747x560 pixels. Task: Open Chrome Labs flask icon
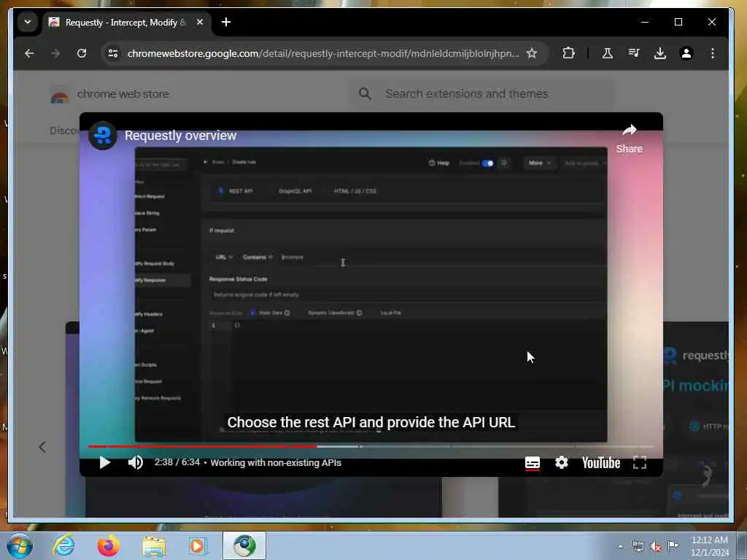click(608, 53)
